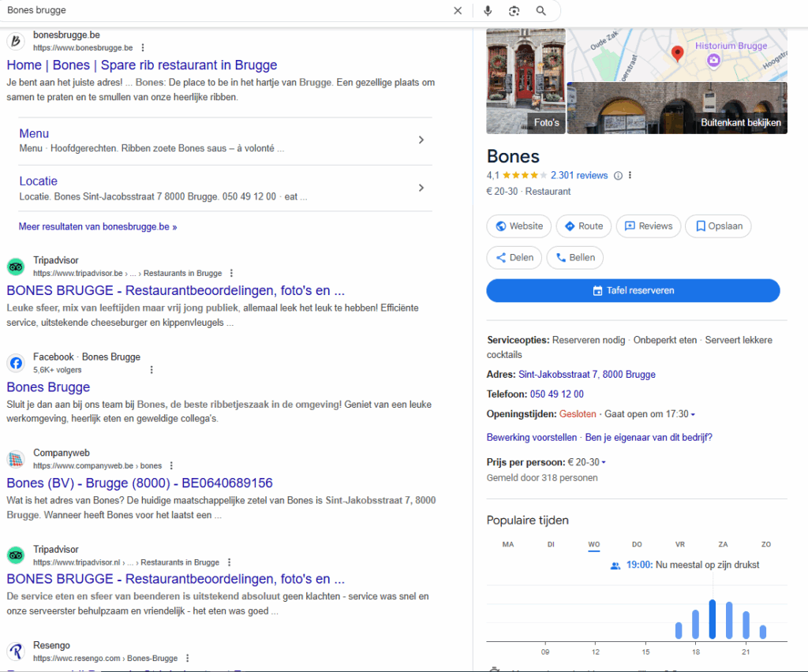Click the Resengo favicon
The width and height of the screenshot is (808, 672).
pyautogui.click(x=16, y=651)
